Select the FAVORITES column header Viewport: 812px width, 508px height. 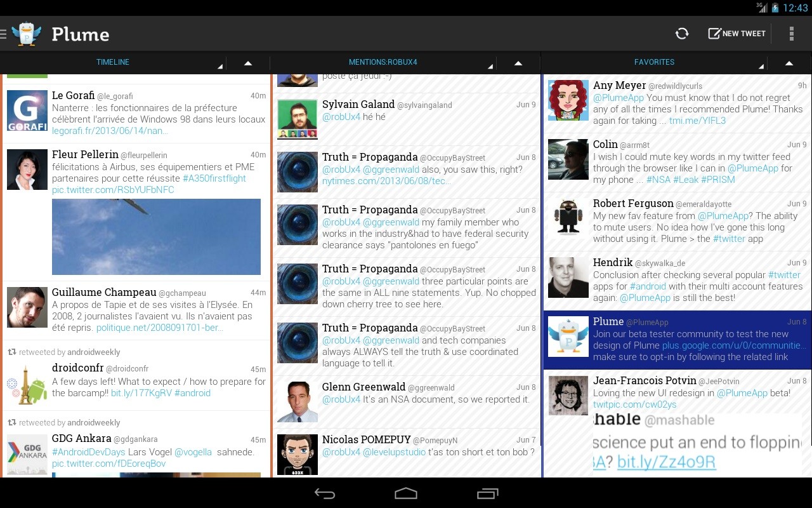coord(654,62)
